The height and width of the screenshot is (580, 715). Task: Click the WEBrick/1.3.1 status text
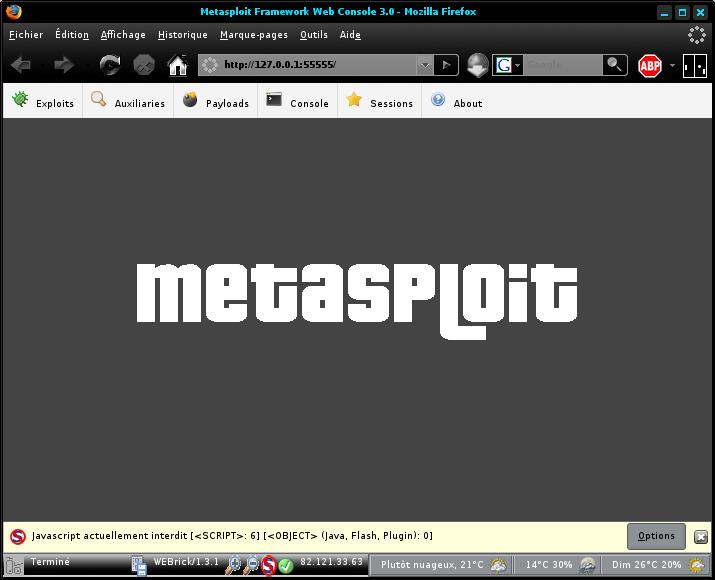(x=186, y=562)
